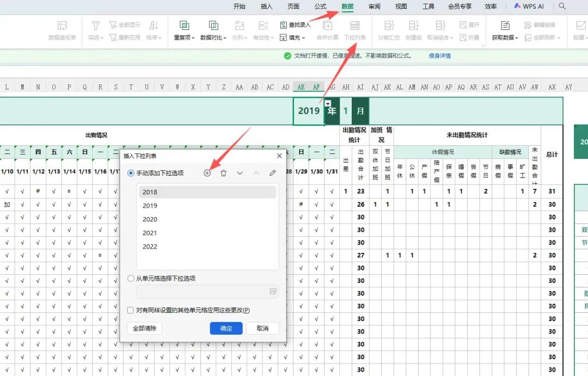Click the 数据对比 ribbon icon
Image resolution: width=588 pixels, height=376 pixels.
click(x=213, y=26)
